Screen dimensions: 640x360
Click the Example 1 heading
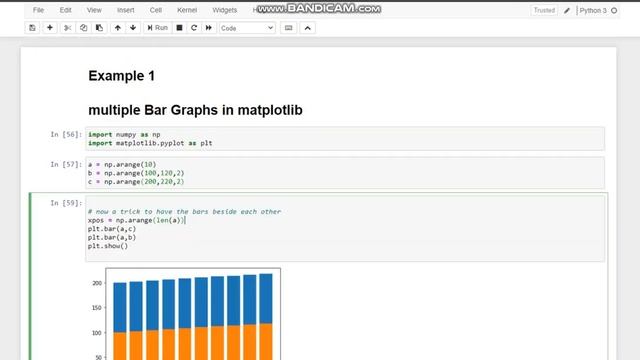[x=122, y=76]
